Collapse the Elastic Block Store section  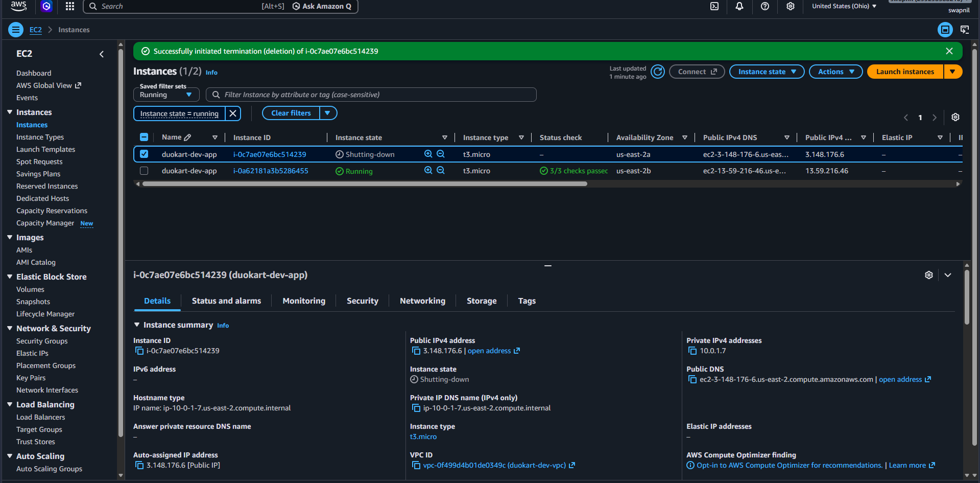point(10,277)
